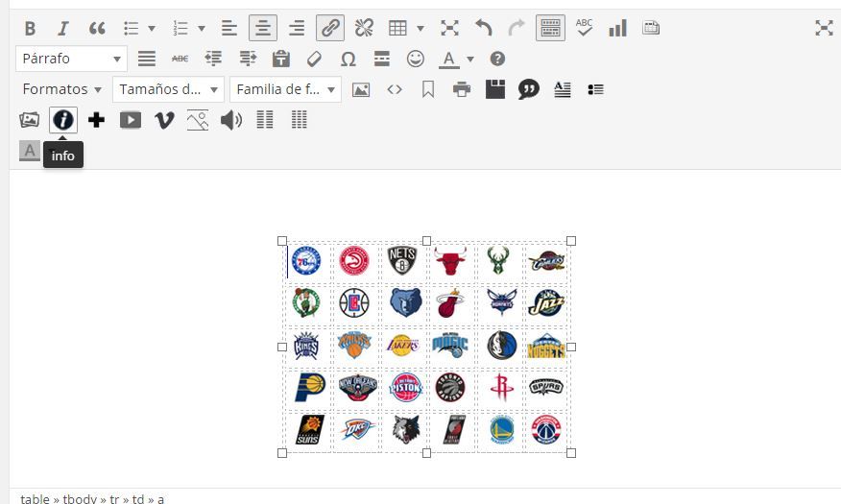
Task: Open the source code editor icon
Action: coord(395,89)
